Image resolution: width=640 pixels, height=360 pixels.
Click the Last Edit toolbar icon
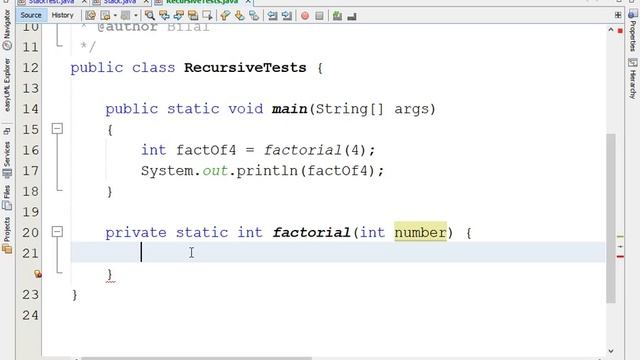90,16
